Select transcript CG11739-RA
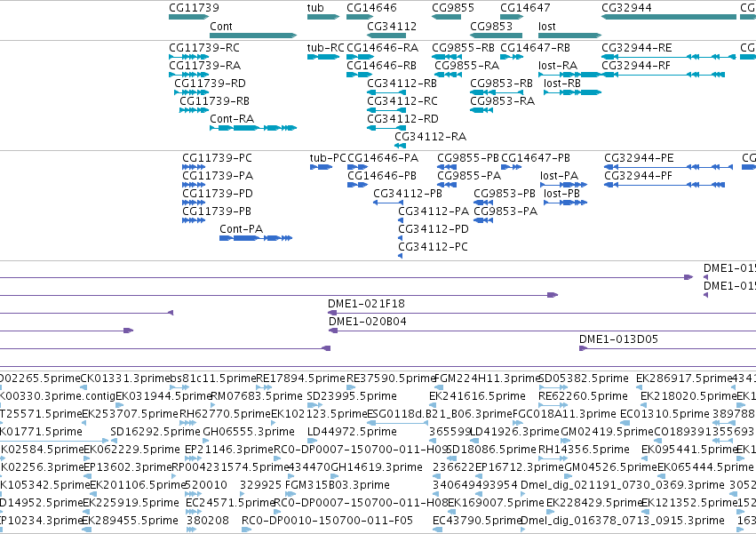The width and height of the screenshot is (756, 534). pyautogui.click(x=188, y=75)
